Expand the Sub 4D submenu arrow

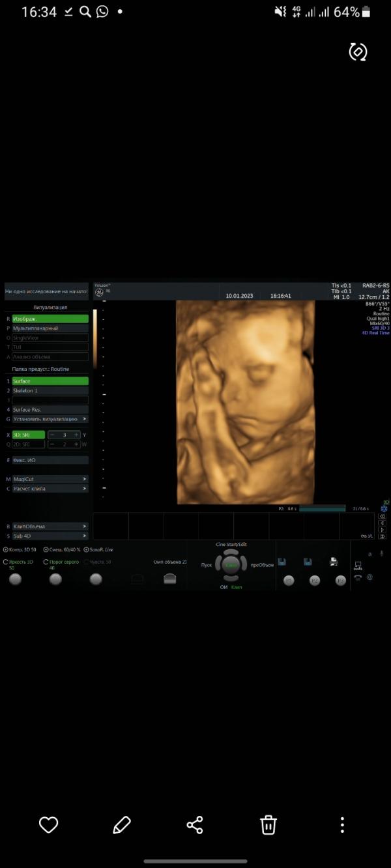coord(85,536)
